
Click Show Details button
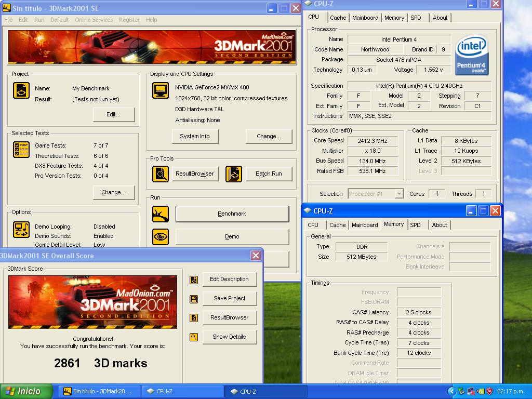click(x=229, y=337)
